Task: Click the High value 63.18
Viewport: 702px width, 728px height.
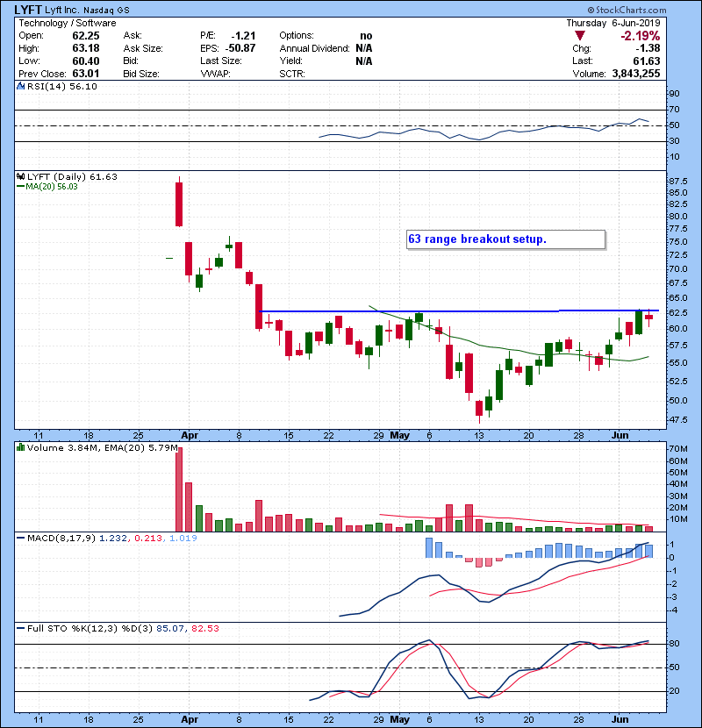Action: [86, 48]
